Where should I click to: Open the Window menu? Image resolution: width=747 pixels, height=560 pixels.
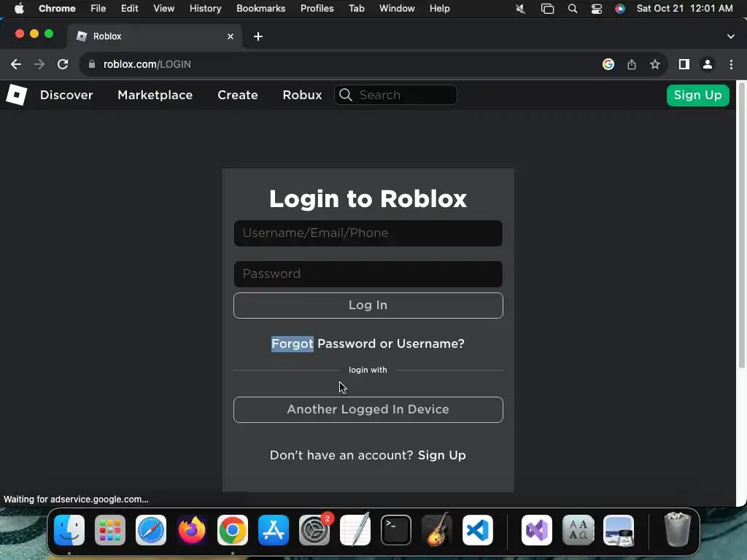[x=397, y=9]
